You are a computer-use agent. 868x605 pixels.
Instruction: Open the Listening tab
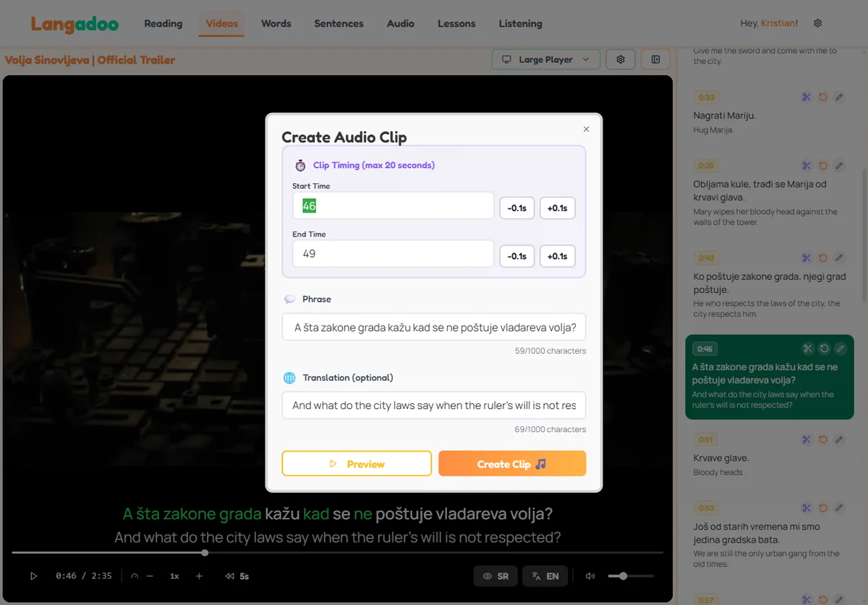[x=520, y=23]
